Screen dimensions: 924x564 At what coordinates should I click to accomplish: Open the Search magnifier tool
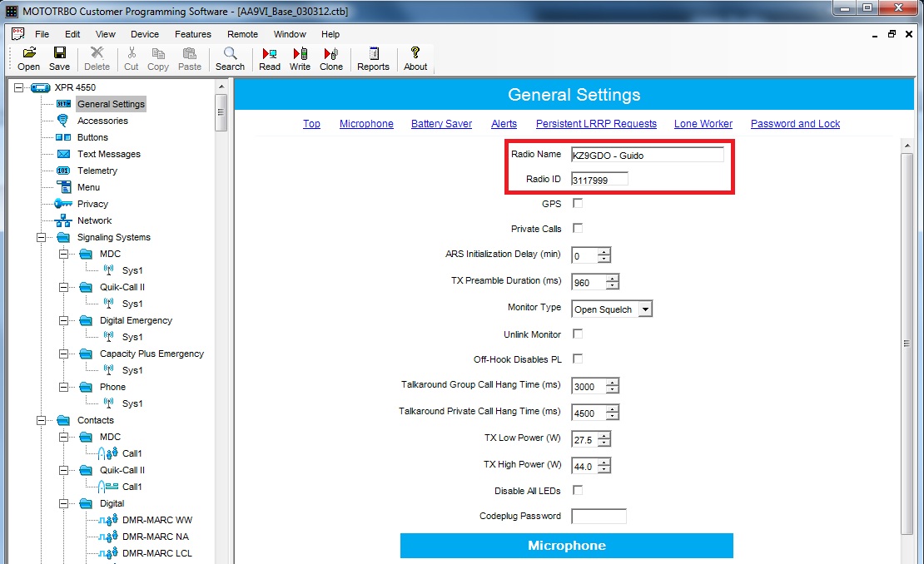click(x=231, y=53)
